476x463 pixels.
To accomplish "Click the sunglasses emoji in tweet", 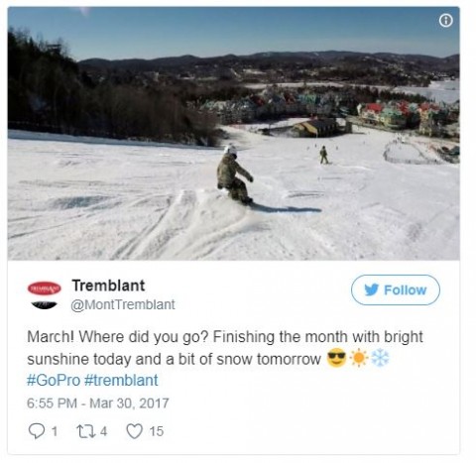I will pos(336,358).
